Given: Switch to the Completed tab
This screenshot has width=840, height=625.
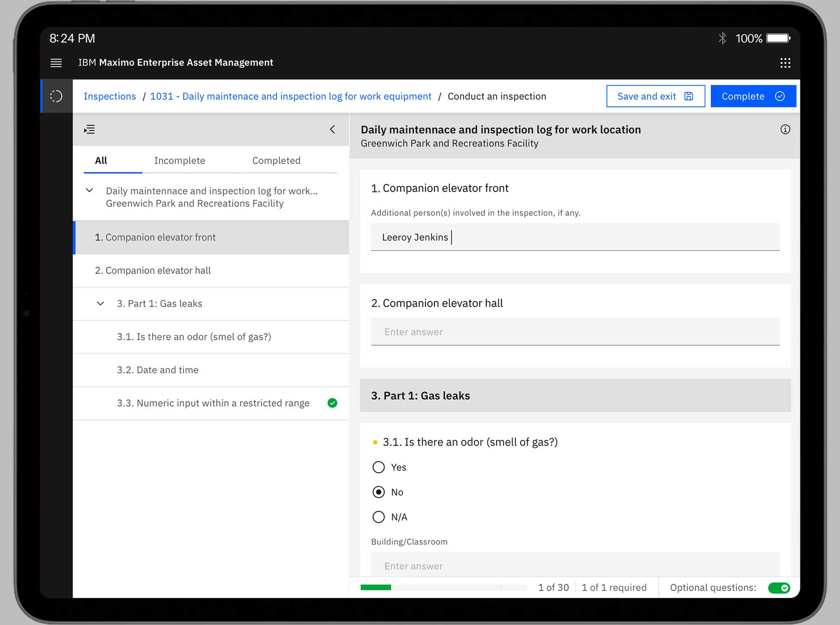Looking at the screenshot, I should tap(276, 160).
